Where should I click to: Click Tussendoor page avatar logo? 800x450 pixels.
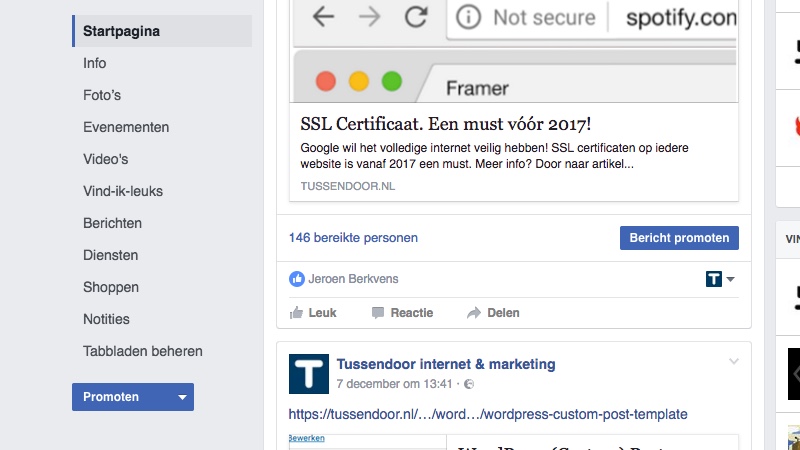coord(309,374)
